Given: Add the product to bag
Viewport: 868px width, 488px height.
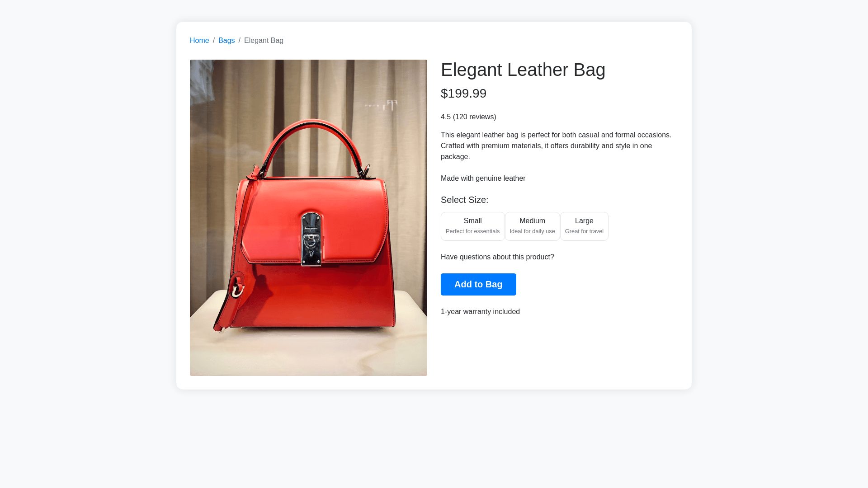Looking at the screenshot, I should [x=478, y=284].
